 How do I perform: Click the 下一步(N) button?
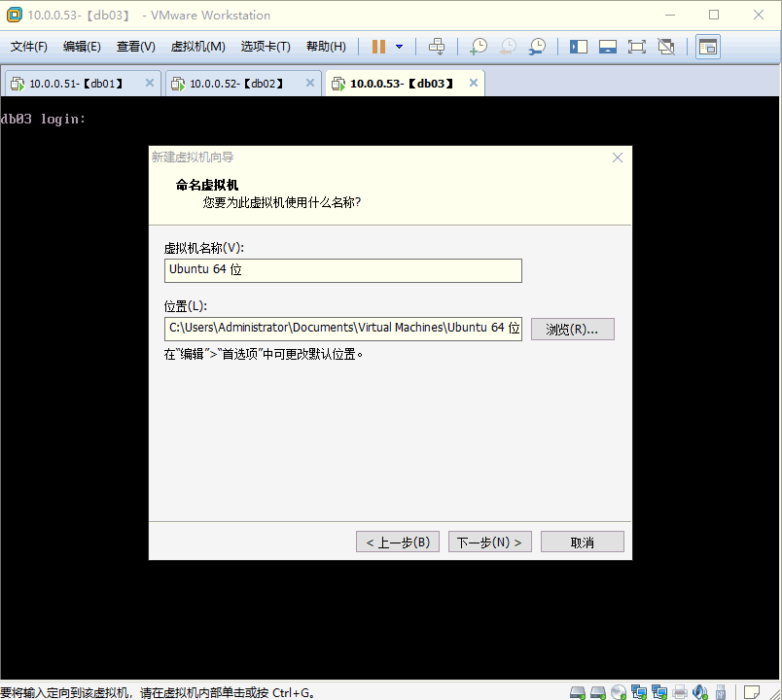click(x=489, y=541)
